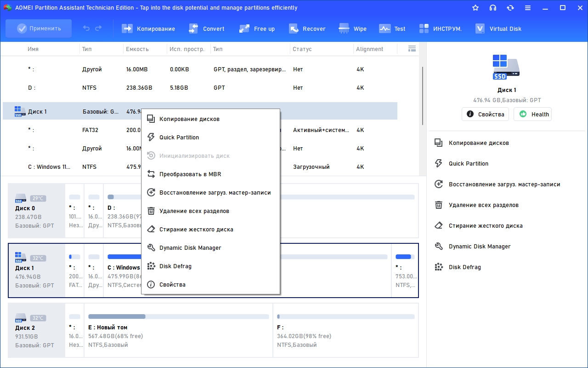This screenshot has width=588, height=368.
Task: Select Преобразовать в MBR menu entry
Action: (x=190, y=174)
